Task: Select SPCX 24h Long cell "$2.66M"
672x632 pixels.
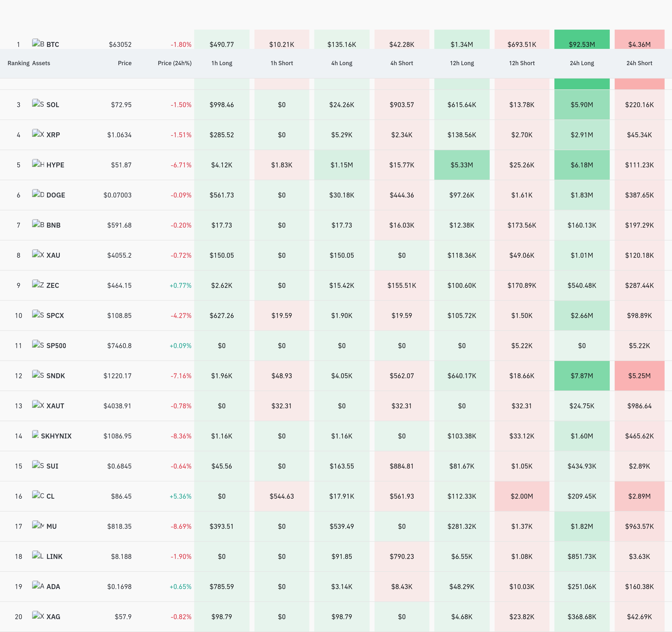Action: click(x=582, y=316)
